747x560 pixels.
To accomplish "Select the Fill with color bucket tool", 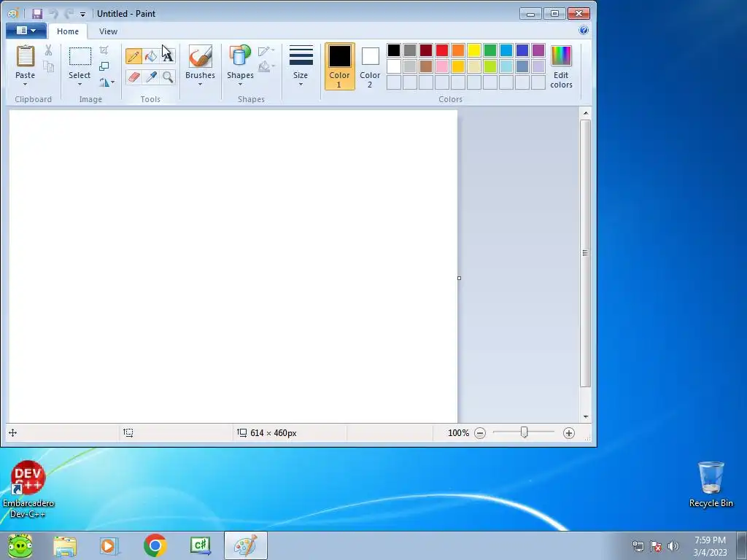I will pos(151,56).
